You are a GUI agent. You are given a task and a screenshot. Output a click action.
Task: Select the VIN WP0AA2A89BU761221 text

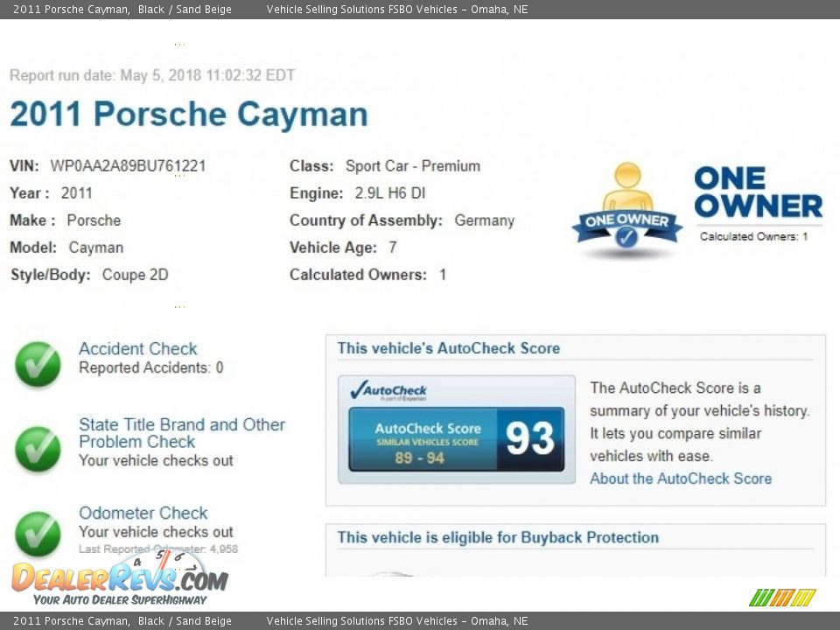pos(128,165)
